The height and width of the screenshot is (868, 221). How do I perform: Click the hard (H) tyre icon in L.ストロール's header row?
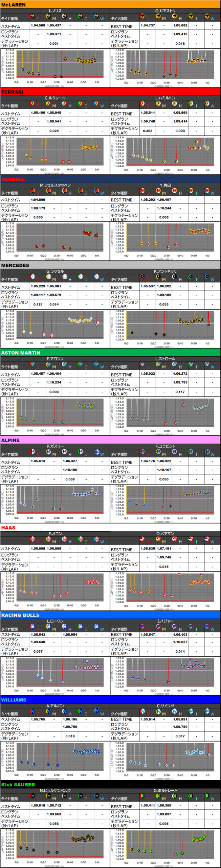tap(174, 364)
